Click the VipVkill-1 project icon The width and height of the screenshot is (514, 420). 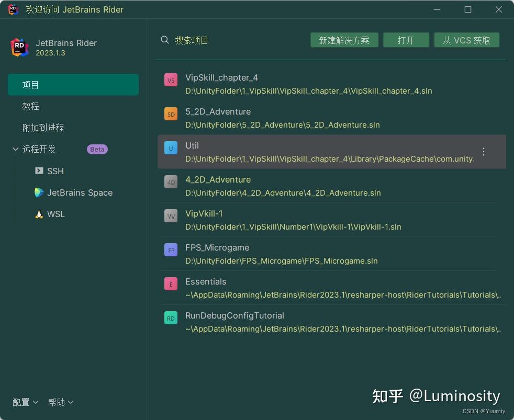(171, 216)
